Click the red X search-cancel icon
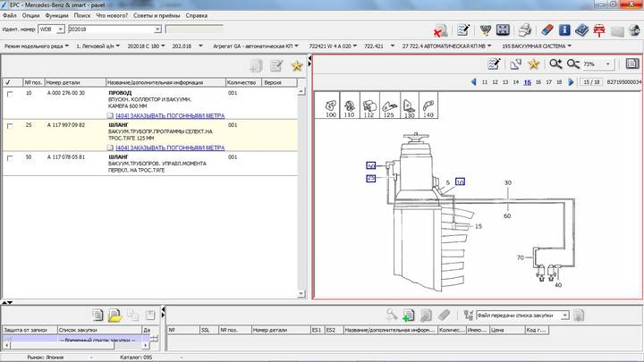644x362 pixels. point(440,30)
